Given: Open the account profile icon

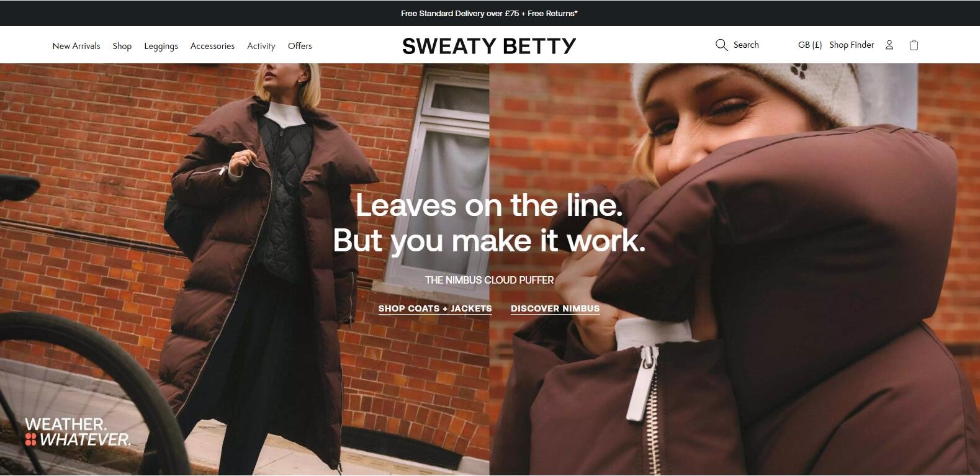Looking at the screenshot, I should (889, 45).
